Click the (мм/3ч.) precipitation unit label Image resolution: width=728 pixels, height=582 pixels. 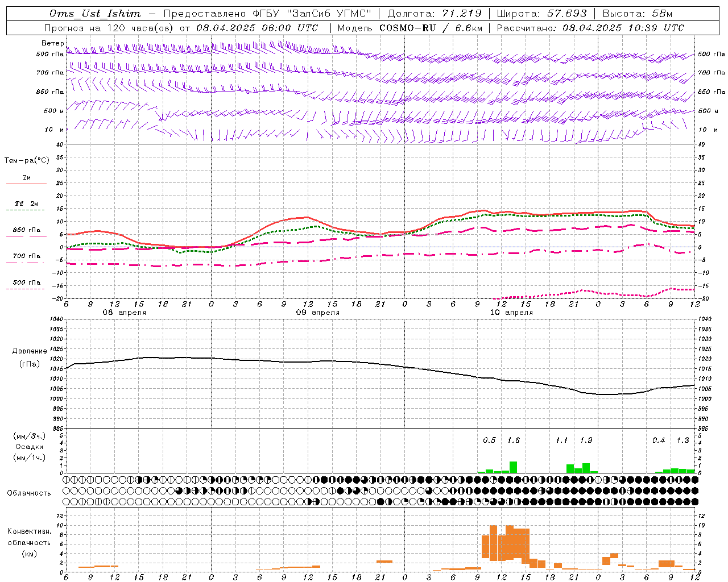tap(30, 436)
